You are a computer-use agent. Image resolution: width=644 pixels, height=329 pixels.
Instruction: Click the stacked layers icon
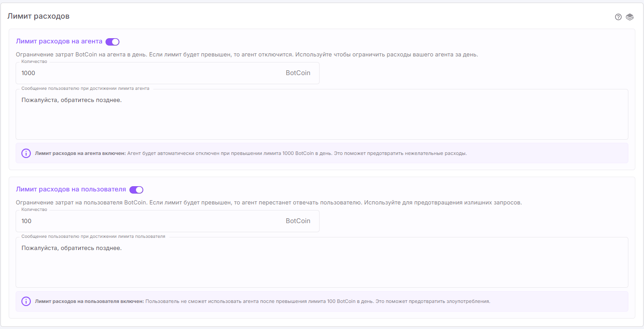630,17
